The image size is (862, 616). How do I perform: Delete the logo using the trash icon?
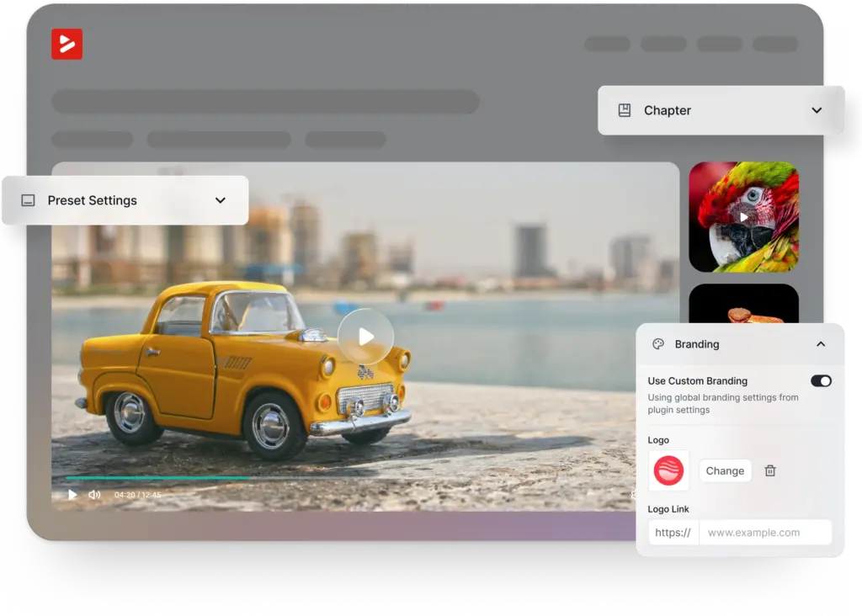[x=769, y=470]
